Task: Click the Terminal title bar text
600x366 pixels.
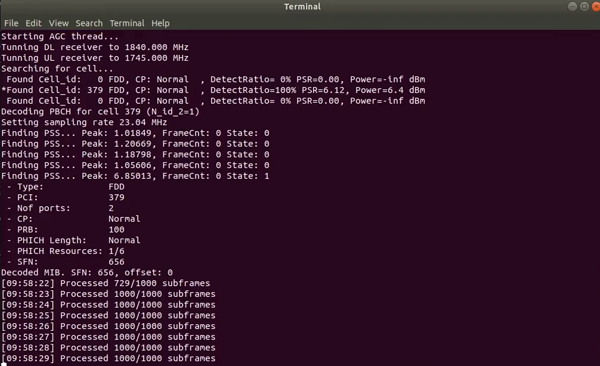Action: click(x=302, y=7)
